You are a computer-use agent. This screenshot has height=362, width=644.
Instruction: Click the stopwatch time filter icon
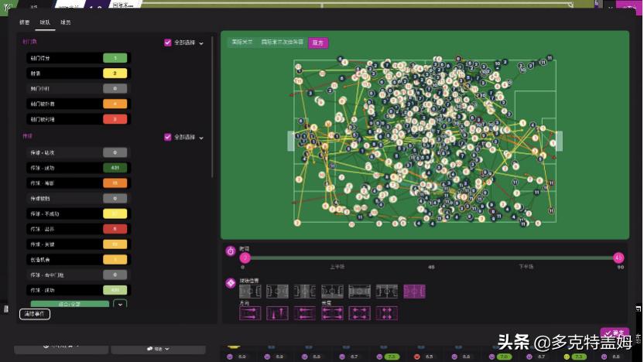pyautogui.click(x=231, y=251)
